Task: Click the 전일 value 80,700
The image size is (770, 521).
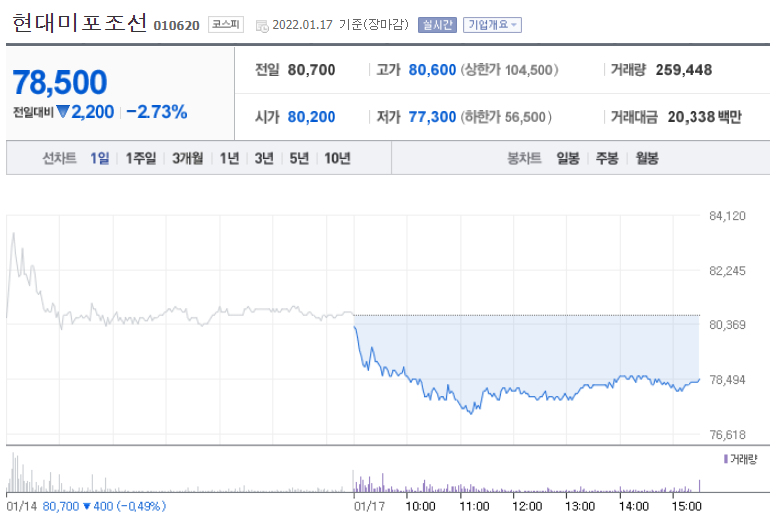Action: (x=311, y=70)
